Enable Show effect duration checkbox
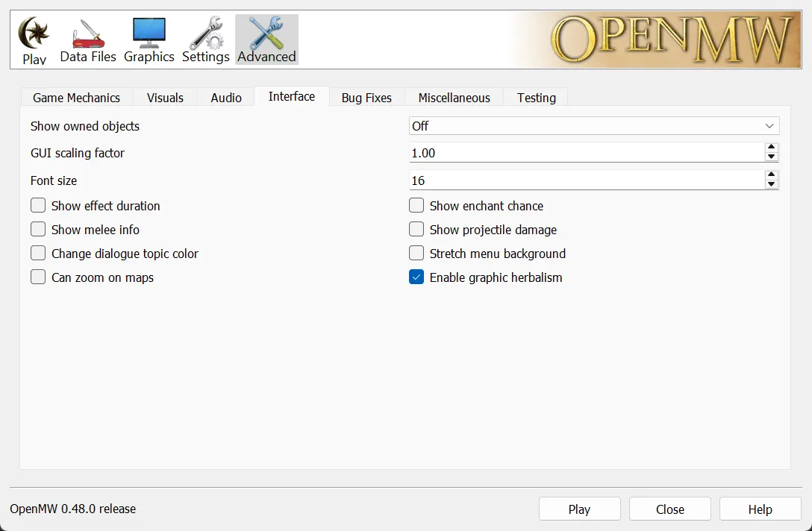Viewport: 812px width, 531px height. pos(38,206)
